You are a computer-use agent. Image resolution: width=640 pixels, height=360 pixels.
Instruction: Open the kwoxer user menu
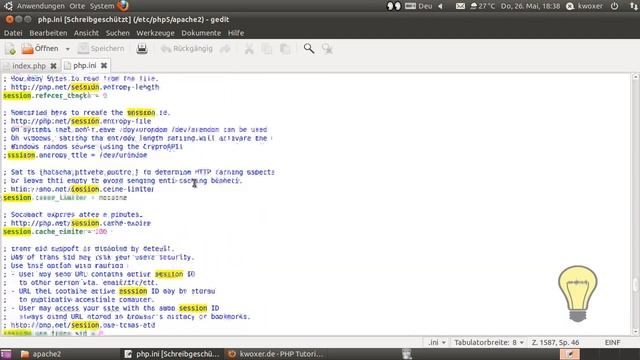584,6
